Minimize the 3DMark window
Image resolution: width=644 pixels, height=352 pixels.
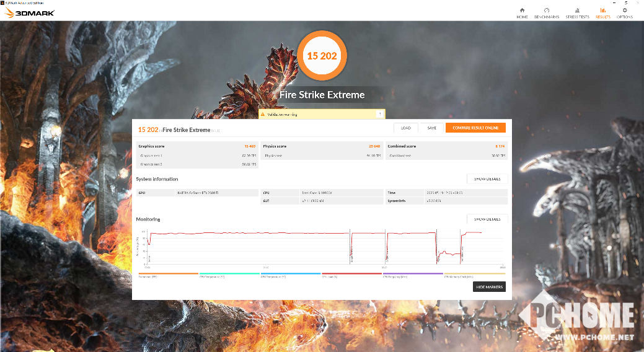(614, 2)
